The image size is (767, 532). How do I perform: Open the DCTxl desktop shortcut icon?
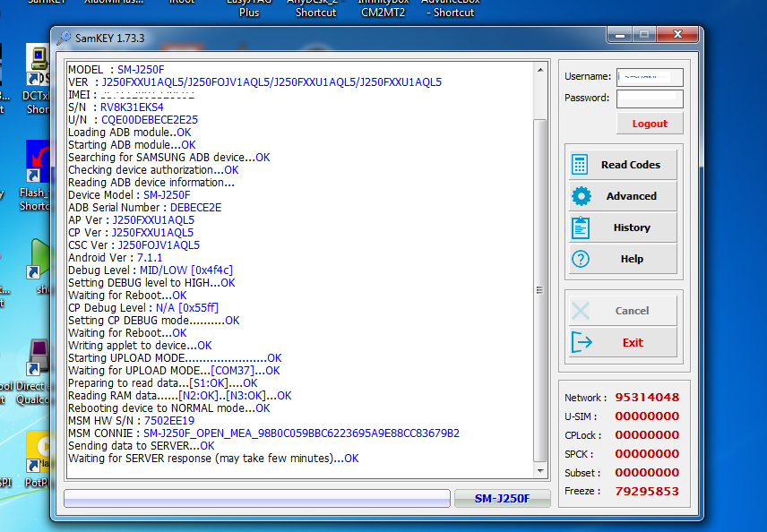pos(37,65)
